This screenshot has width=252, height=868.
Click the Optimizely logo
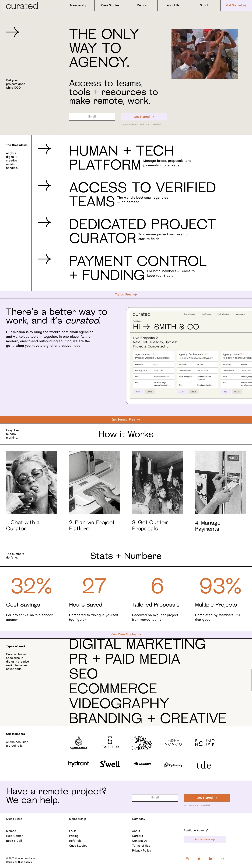pyautogui.click(x=173, y=765)
